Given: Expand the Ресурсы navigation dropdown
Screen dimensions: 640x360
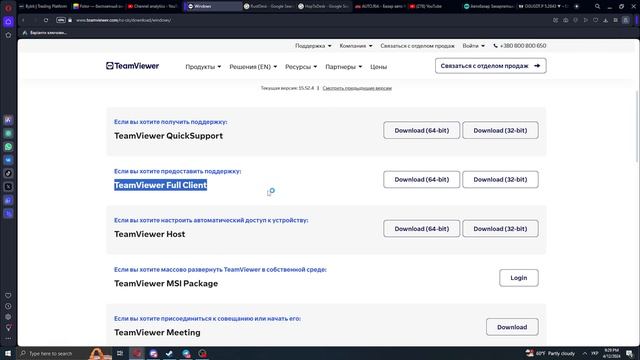Looking at the screenshot, I should coord(301,67).
